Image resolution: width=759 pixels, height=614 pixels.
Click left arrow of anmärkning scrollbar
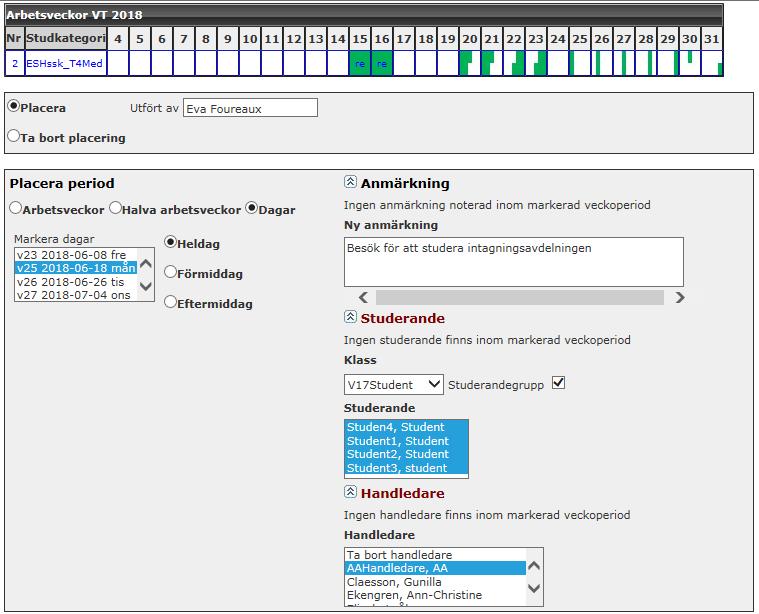click(x=364, y=297)
